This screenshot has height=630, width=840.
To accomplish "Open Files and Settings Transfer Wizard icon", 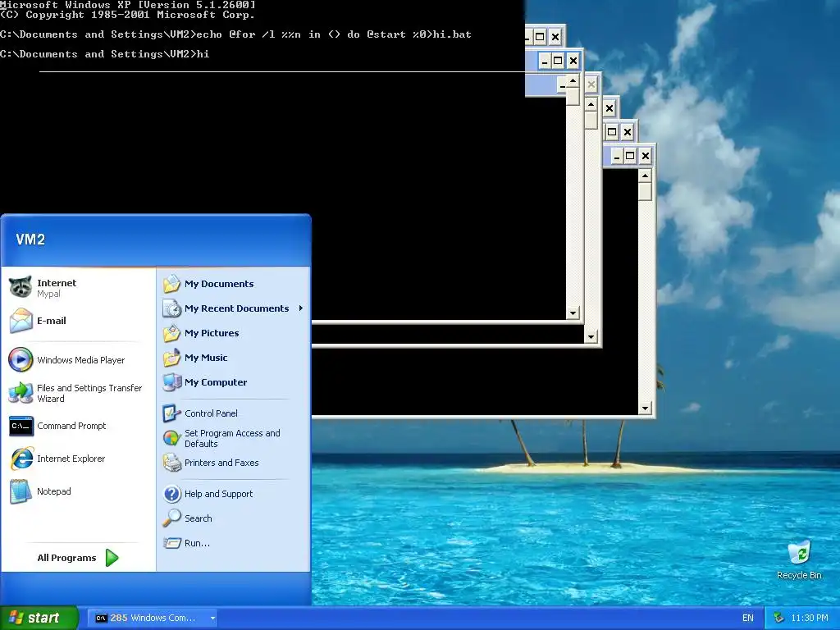I will (21, 393).
